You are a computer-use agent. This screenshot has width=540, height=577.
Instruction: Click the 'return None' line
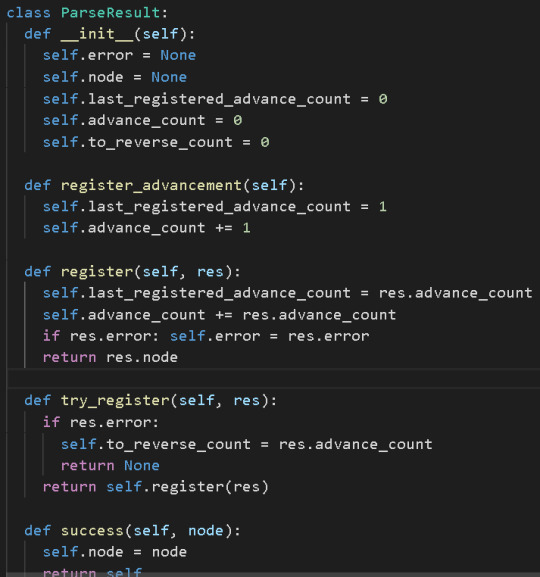[x=110, y=466]
